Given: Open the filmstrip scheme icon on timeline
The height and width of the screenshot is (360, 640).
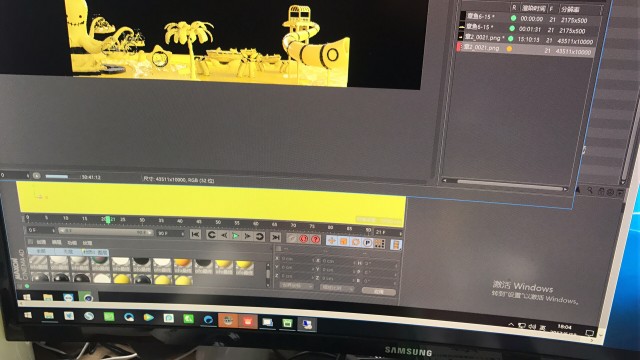Looking at the screenshot, I should 396,244.
